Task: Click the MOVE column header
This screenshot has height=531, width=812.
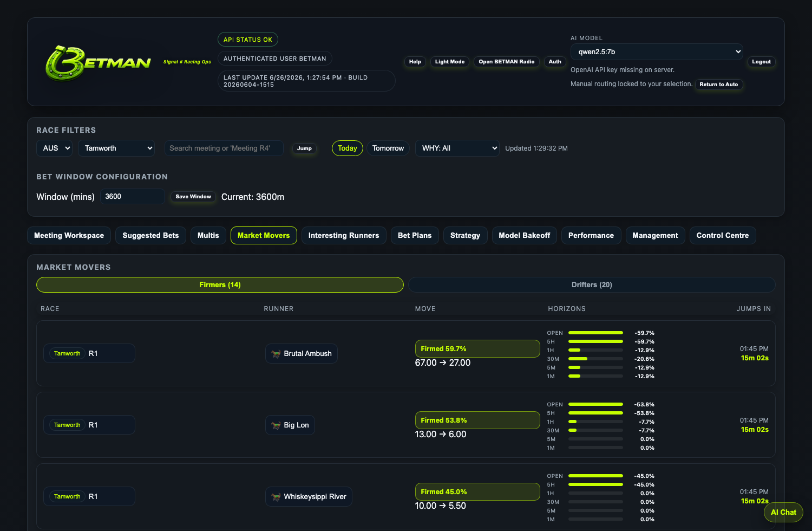Action: [425, 309]
